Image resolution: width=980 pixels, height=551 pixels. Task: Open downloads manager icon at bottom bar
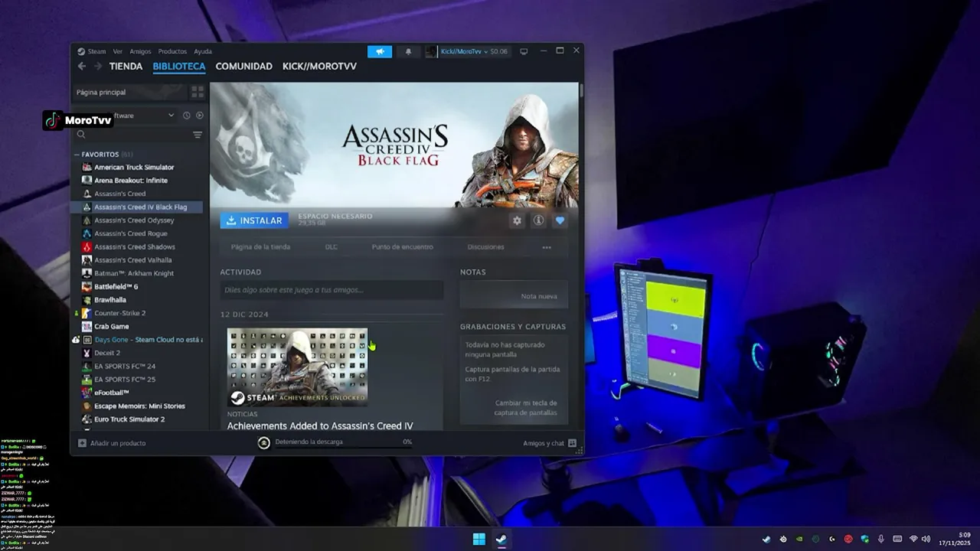coord(264,442)
